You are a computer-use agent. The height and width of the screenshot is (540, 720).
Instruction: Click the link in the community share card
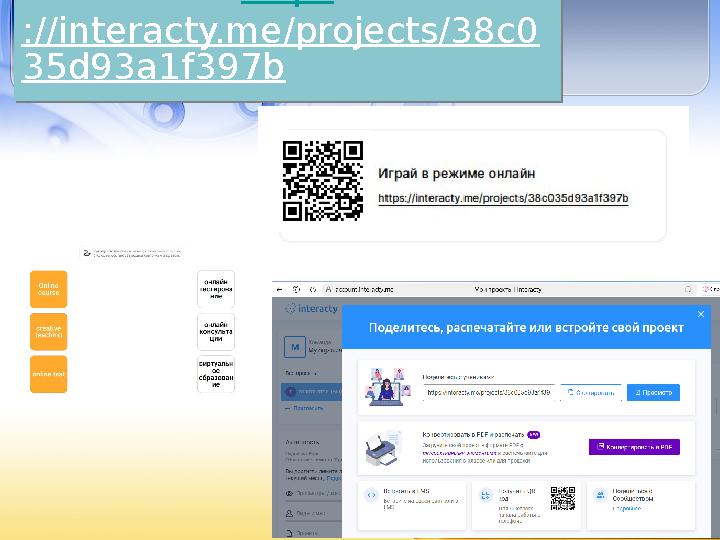[627, 508]
